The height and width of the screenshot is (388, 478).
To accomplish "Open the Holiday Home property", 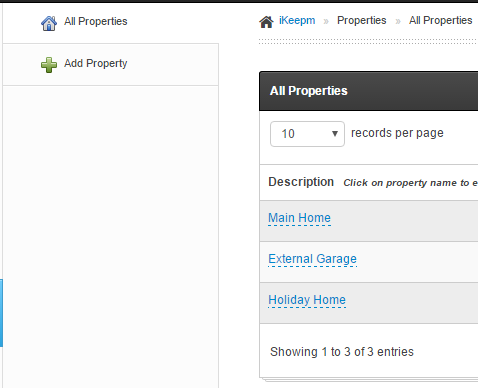I will (x=307, y=300).
